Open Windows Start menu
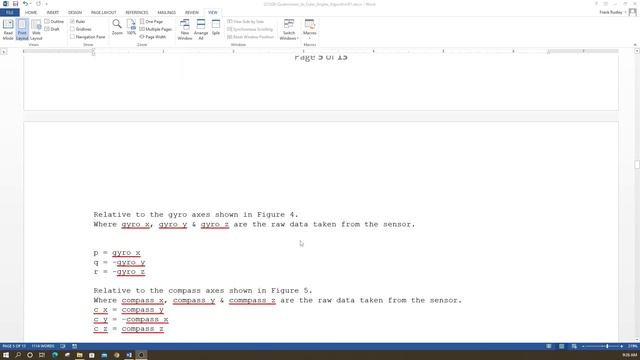Viewport: 640px width, 360px height. click(6, 355)
